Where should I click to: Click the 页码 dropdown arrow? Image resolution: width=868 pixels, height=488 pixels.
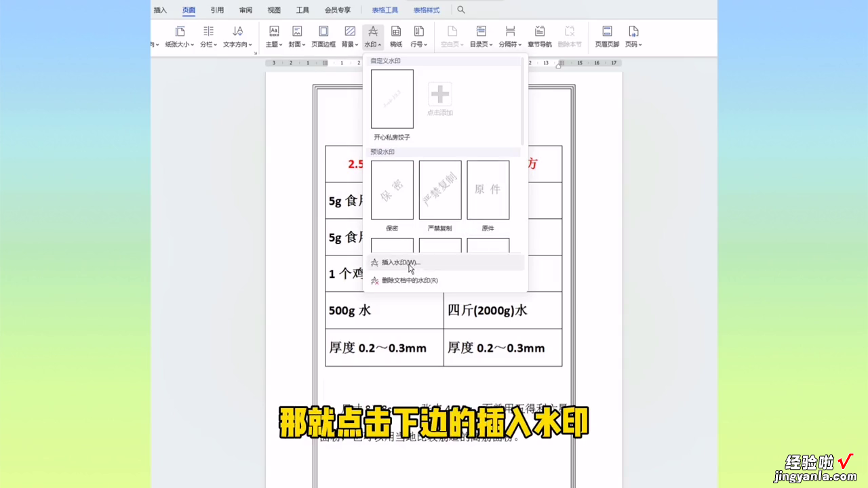coord(640,45)
